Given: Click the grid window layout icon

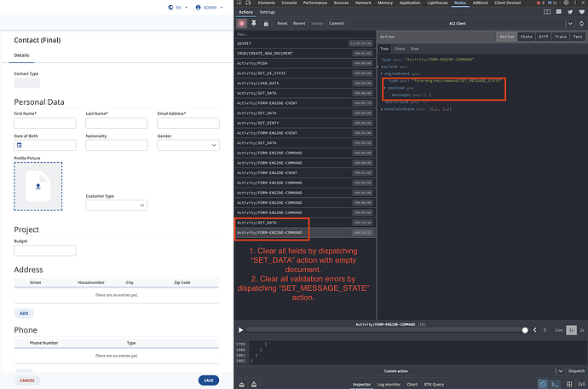Looking at the screenshot, I should [x=569, y=384].
